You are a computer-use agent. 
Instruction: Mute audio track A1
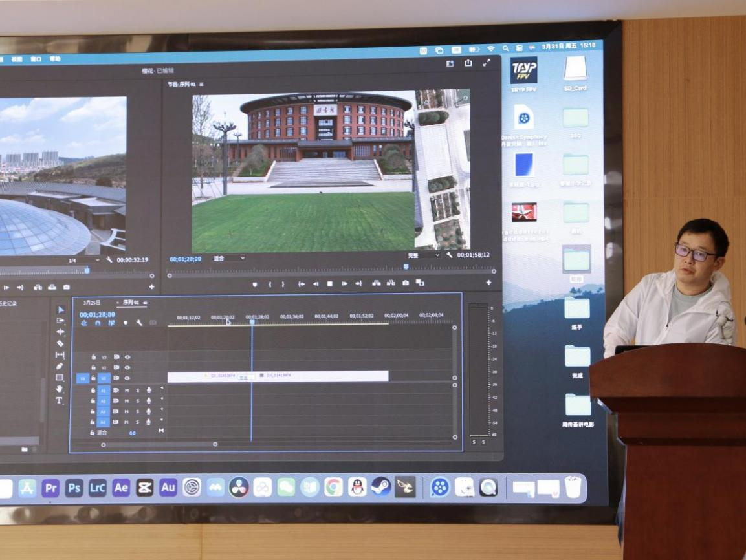(127, 391)
